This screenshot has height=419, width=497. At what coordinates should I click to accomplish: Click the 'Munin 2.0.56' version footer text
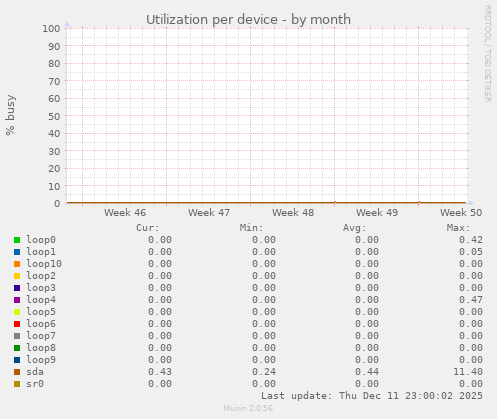(x=248, y=408)
